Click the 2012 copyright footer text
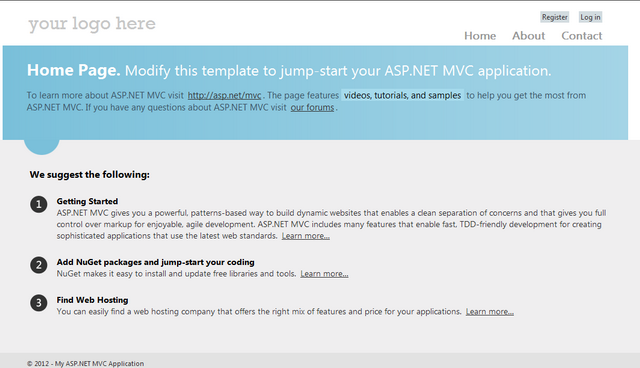This screenshot has width=640, height=368. [85, 364]
